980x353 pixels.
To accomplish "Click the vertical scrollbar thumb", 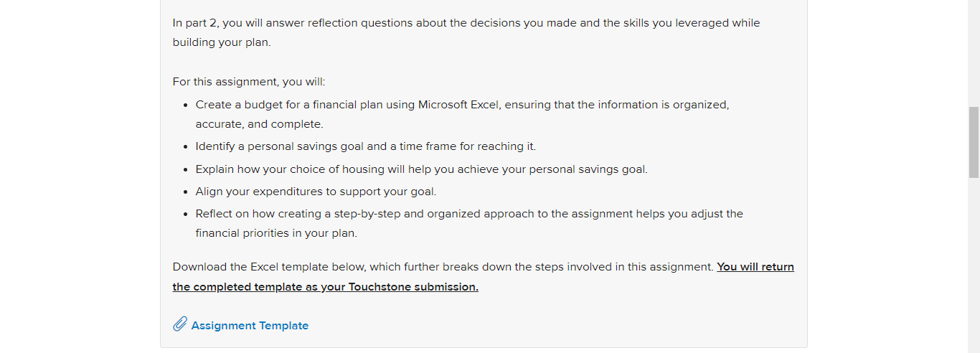I will click(x=974, y=142).
